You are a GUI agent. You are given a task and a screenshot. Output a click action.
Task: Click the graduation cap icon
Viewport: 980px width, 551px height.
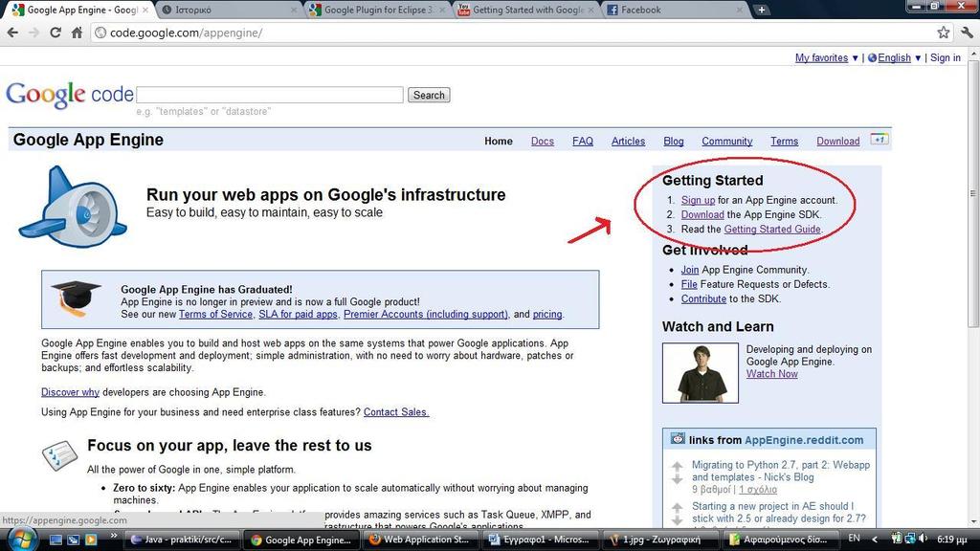(x=76, y=298)
